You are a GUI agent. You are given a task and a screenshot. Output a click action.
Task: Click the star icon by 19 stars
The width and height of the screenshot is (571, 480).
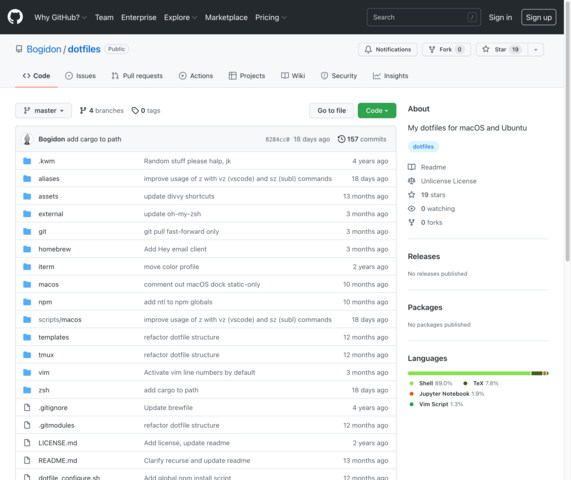411,195
